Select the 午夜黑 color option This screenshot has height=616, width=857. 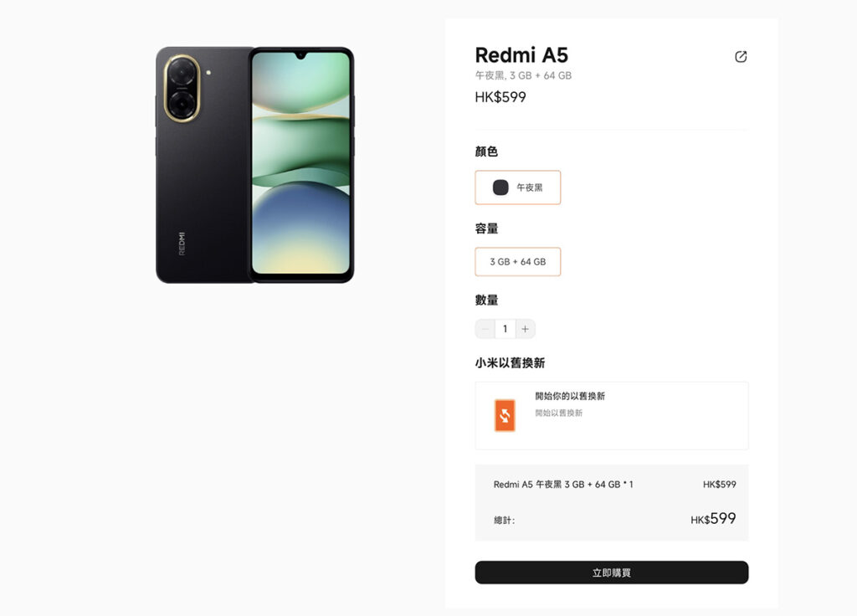point(517,187)
